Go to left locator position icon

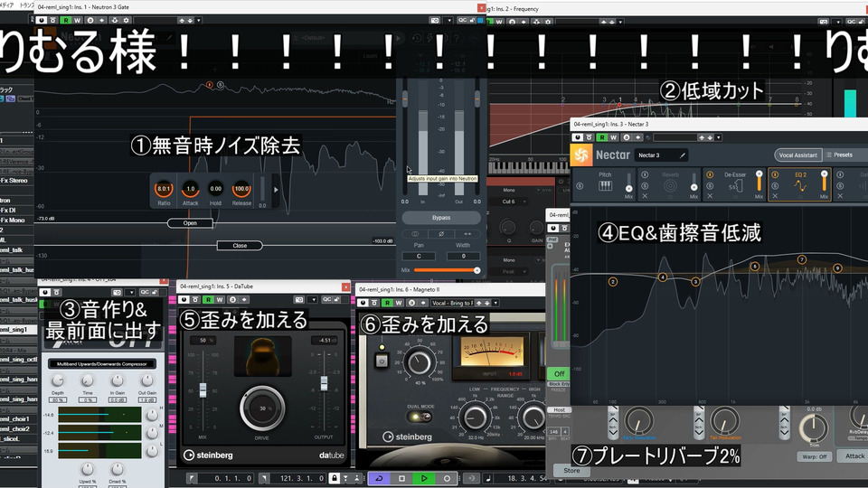click(192, 478)
